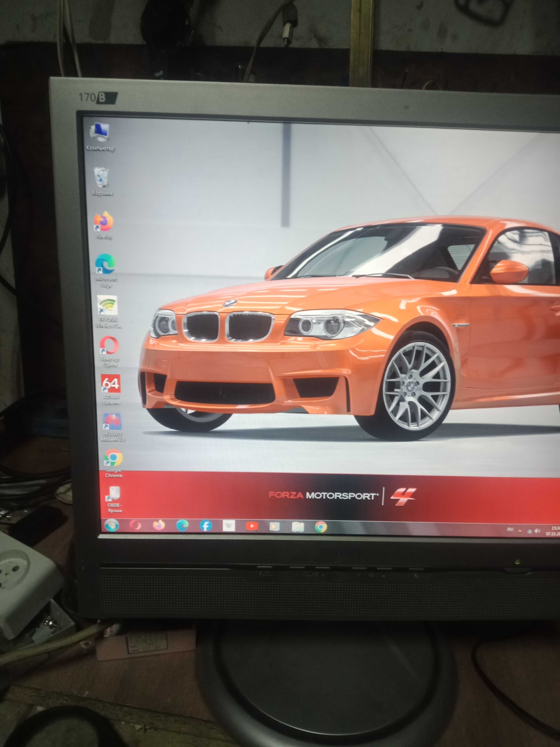Open the file explorer icon in the taskbar
The width and height of the screenshot is (560, 747).
(298, 527)
